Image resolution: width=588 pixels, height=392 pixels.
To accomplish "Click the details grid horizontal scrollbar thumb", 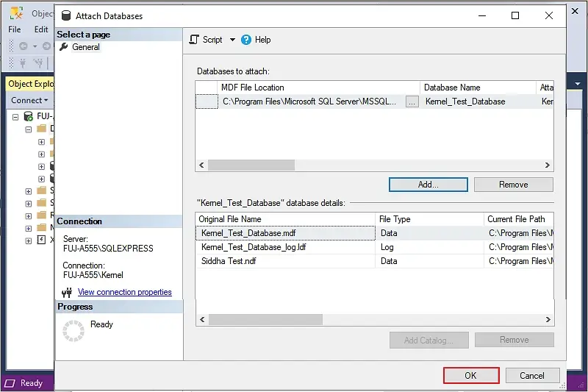I will point(265,320).
